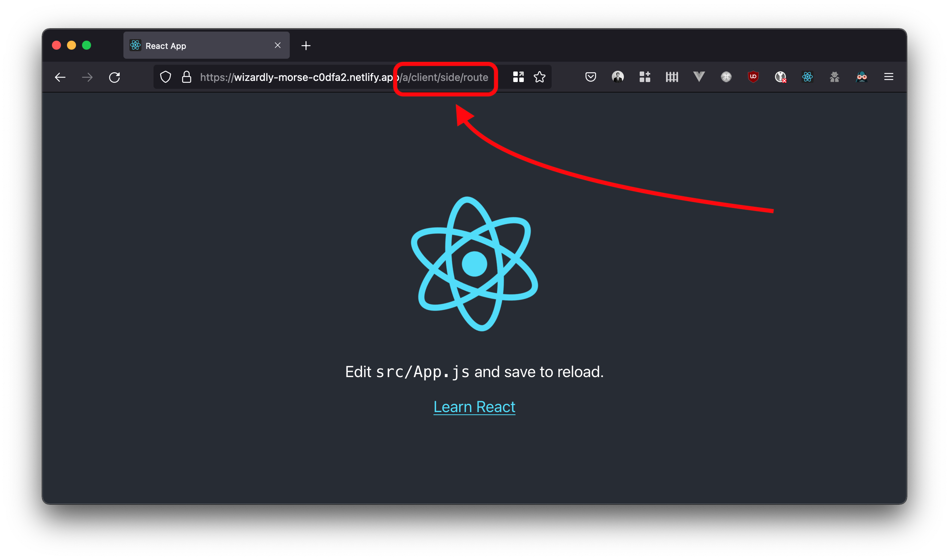Click the command-symbol extension icon

tap(726, 77)
